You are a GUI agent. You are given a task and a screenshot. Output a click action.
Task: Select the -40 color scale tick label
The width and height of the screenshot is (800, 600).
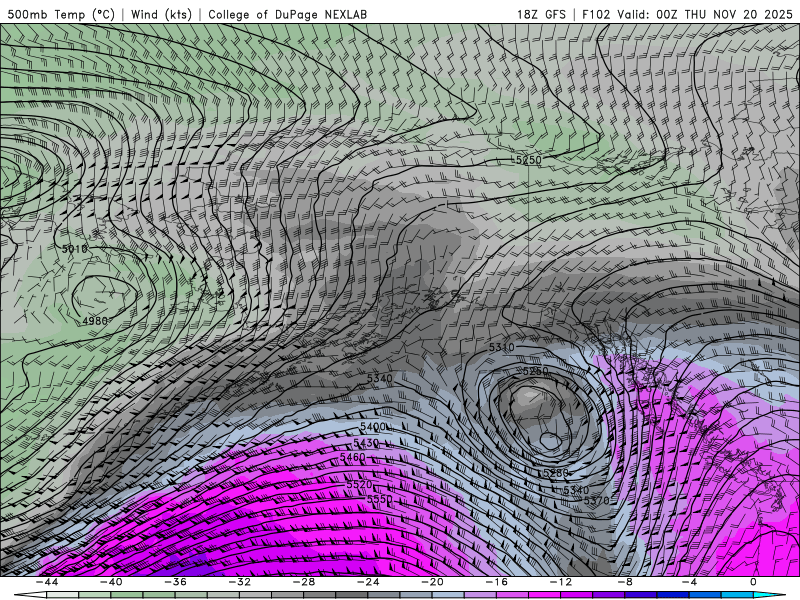tap(111, 582)
